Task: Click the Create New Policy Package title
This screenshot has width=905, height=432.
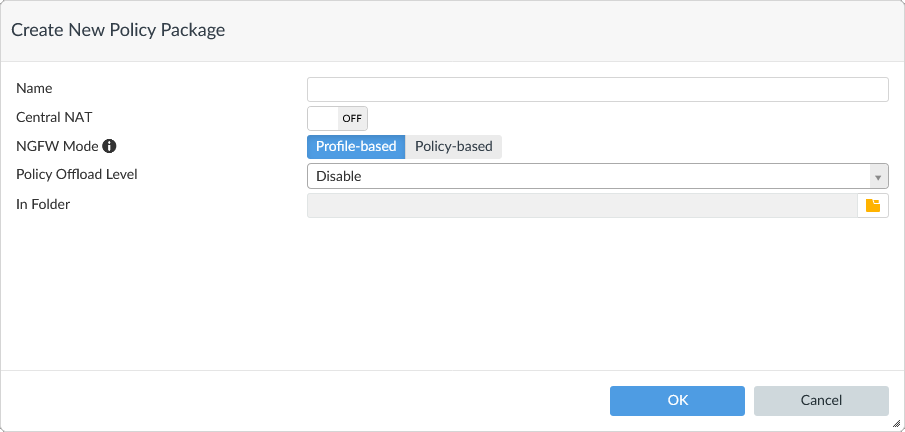Action: click(x=118, y=30)
